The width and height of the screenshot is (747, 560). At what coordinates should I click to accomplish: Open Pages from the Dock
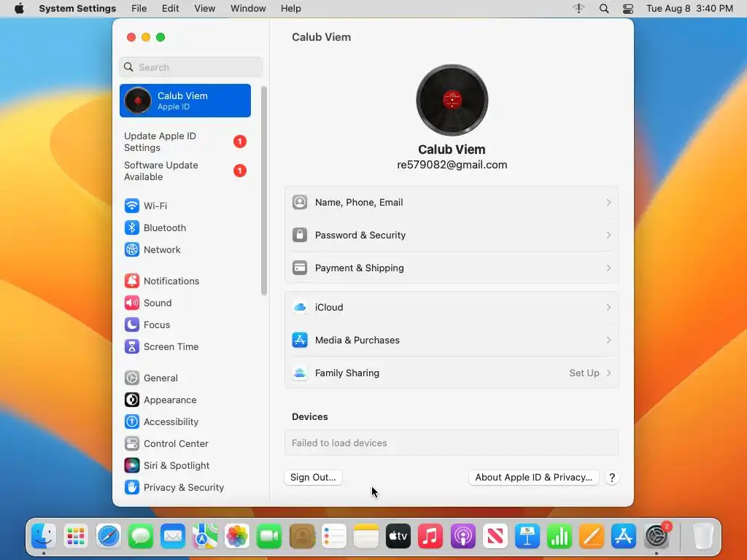pyautogui.click(x=592, y=536)
